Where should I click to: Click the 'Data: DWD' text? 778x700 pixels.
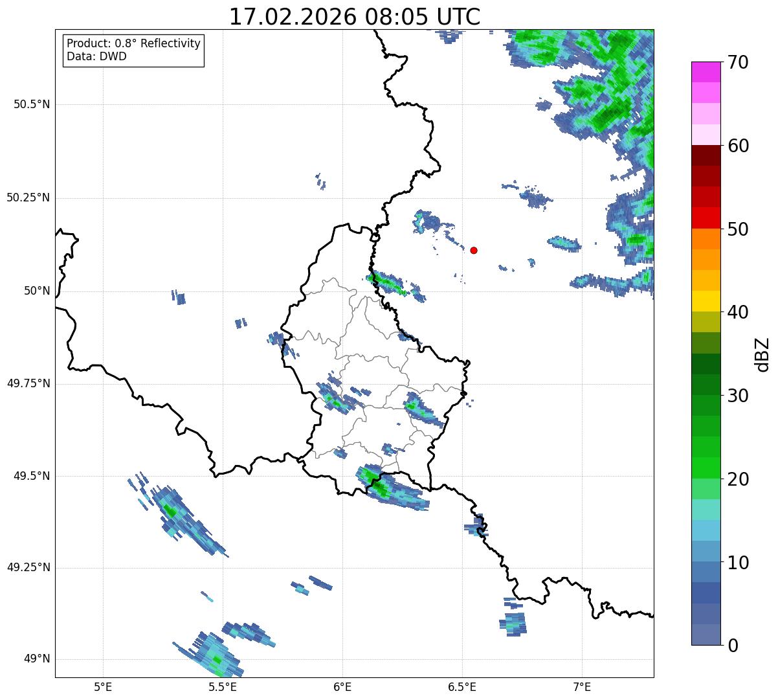tap(96, 56)
